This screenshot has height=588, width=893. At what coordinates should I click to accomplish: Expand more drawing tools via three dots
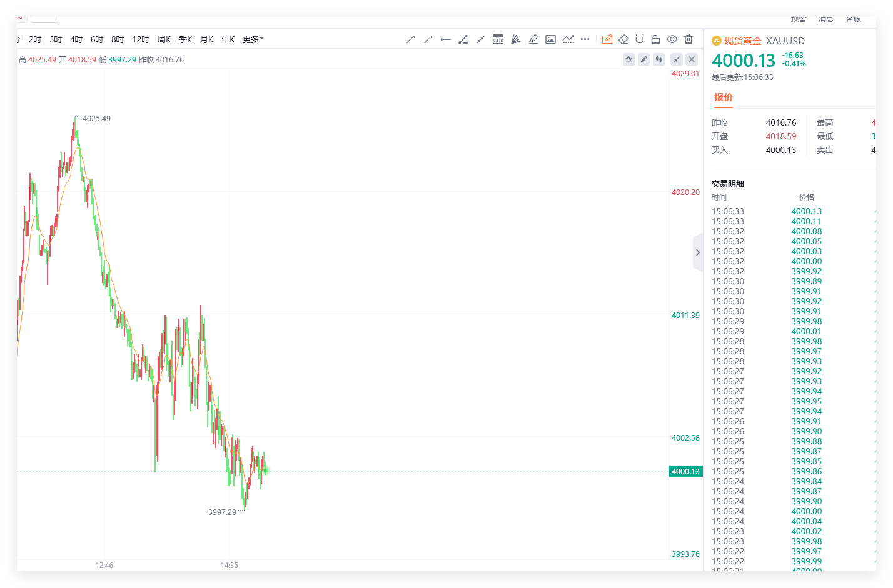[x=585, y=39]
